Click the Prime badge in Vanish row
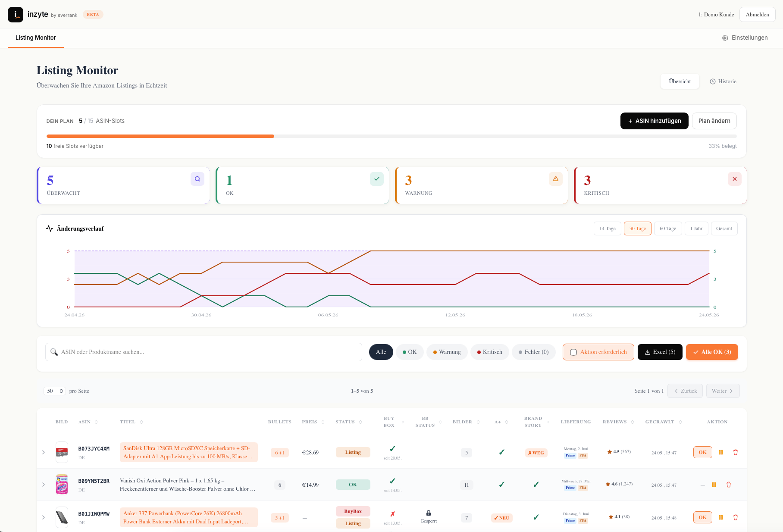Screen dimensions: 783x532 570,488
